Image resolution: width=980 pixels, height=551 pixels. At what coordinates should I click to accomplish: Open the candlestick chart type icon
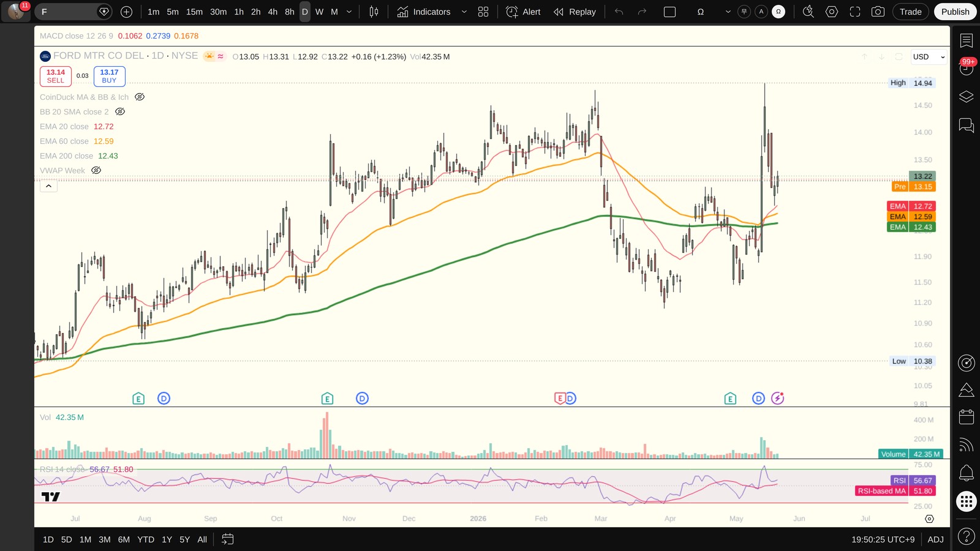[x=374, y=12]
